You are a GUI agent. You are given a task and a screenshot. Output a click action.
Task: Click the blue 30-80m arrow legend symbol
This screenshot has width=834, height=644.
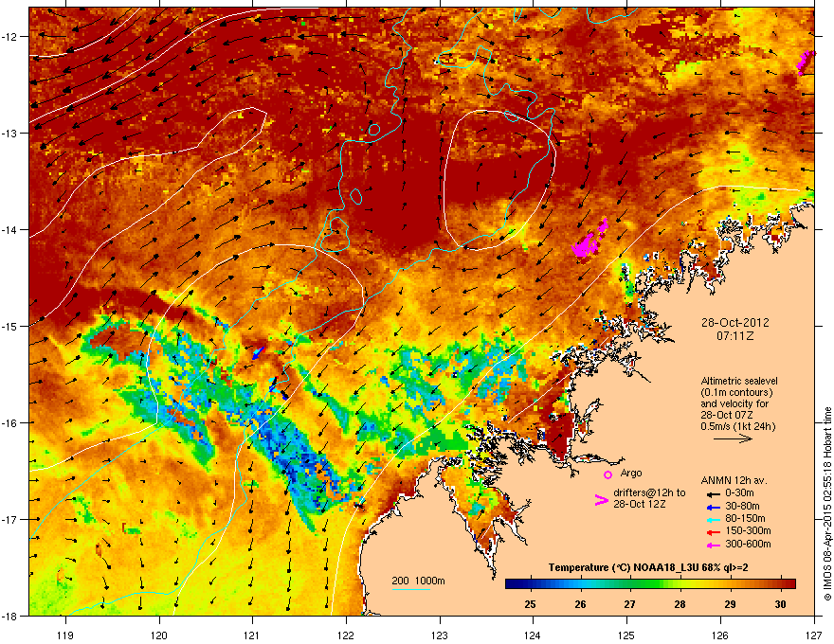coord(714,507)
